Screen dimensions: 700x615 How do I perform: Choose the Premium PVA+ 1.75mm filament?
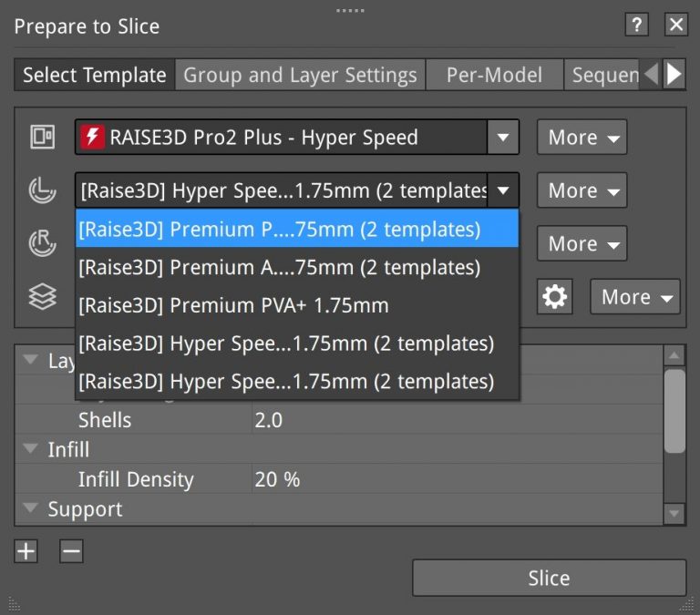click(297, 305)
